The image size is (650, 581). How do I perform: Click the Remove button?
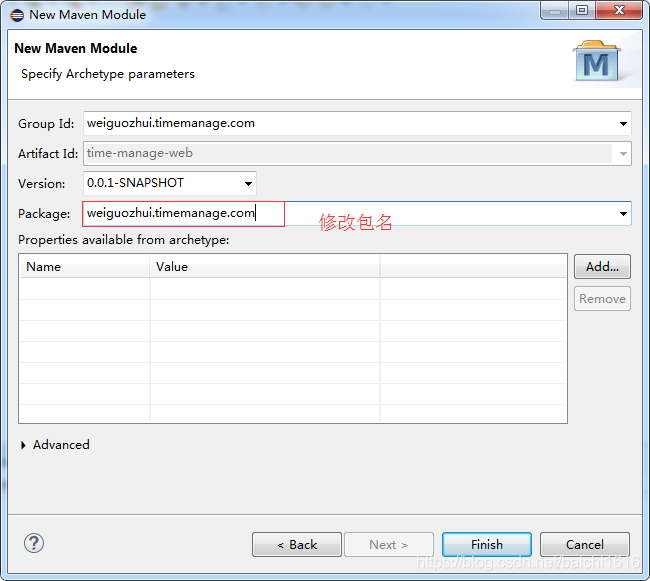602,299
